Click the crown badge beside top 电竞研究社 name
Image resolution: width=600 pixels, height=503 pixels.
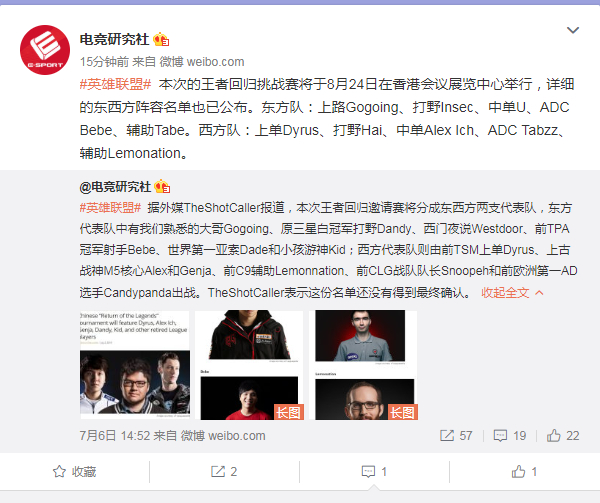(161, 39)
